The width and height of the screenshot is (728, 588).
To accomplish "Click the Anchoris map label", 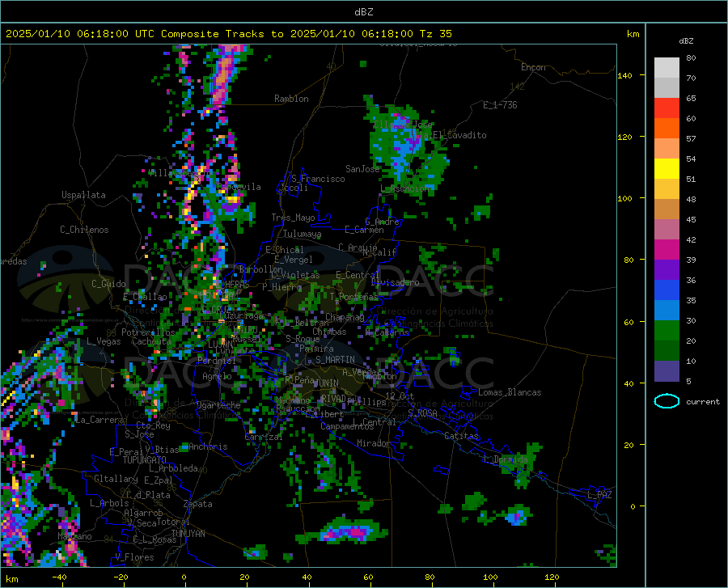I will [208, 447].
